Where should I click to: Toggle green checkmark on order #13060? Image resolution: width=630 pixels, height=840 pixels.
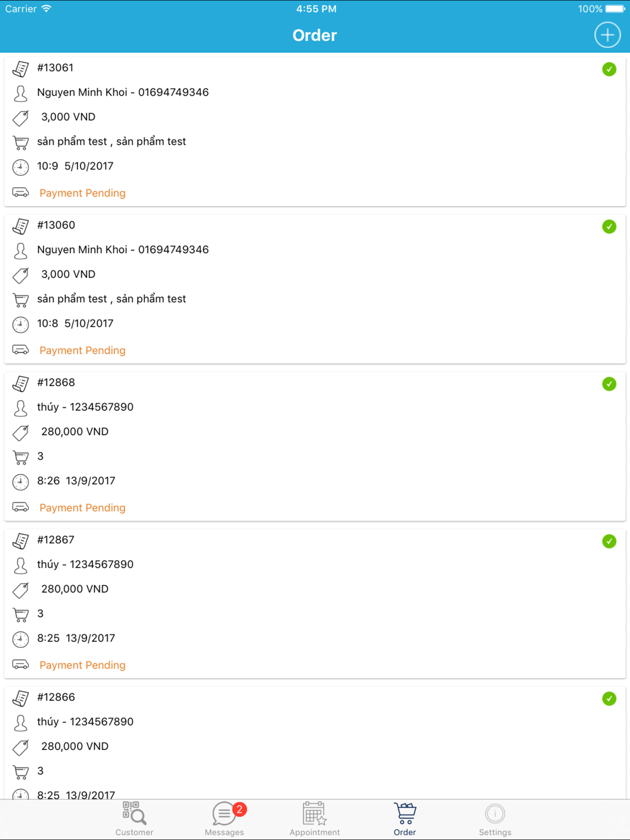(x=609, y=227)
